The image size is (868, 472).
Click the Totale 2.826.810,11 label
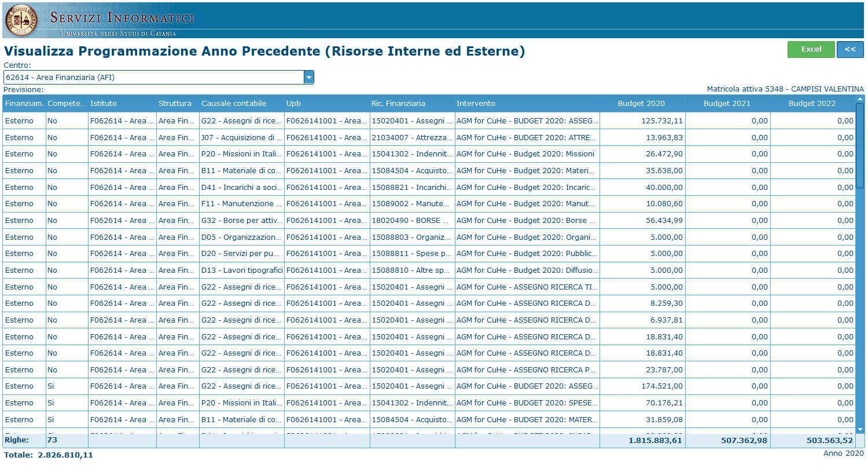pos(49,455)
